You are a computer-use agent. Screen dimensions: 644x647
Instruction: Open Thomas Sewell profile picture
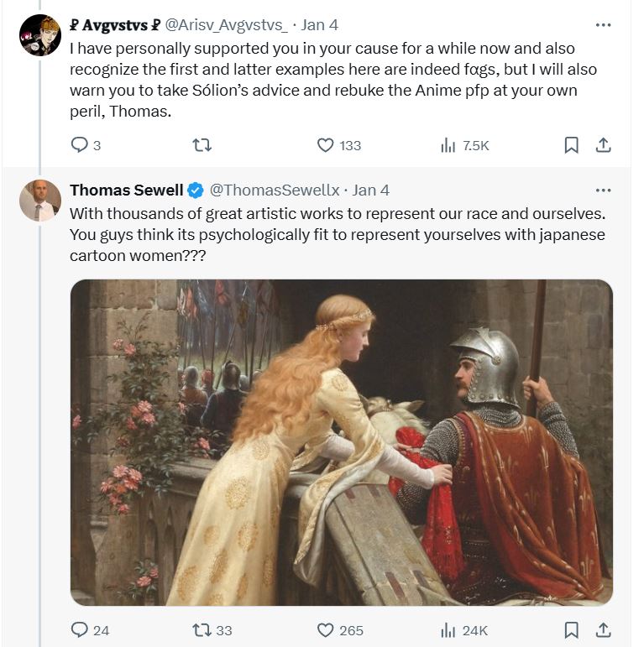click(x=40, y=201)
